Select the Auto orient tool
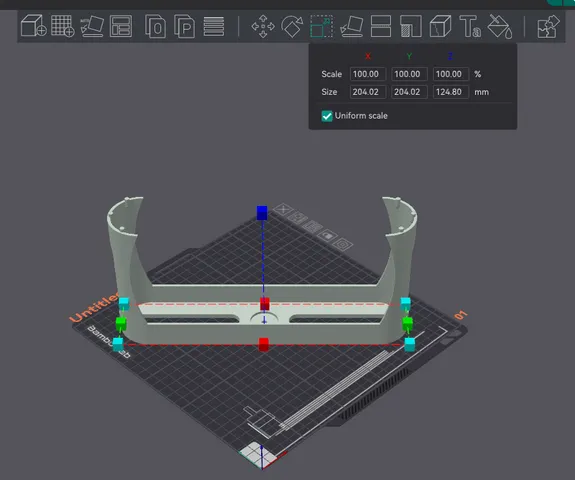The image size is (575, 480). pos(92,26)
